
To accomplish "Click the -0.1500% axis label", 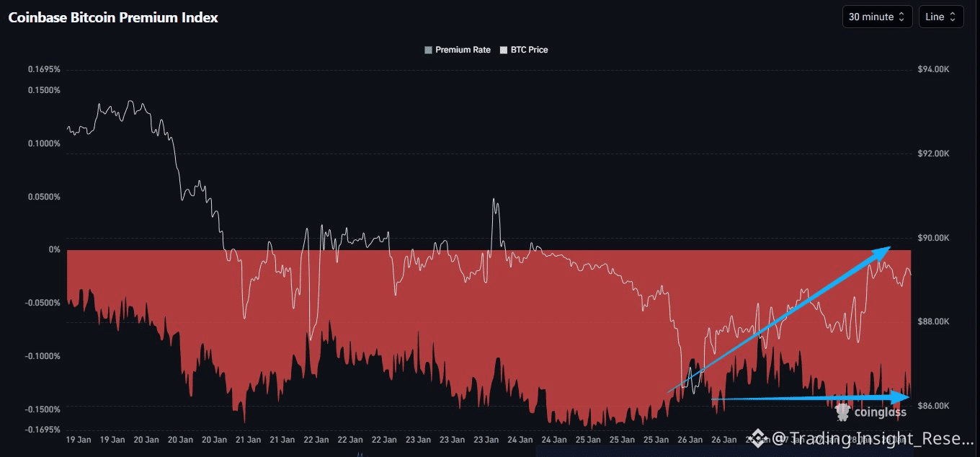I will (x=43, y=409).
